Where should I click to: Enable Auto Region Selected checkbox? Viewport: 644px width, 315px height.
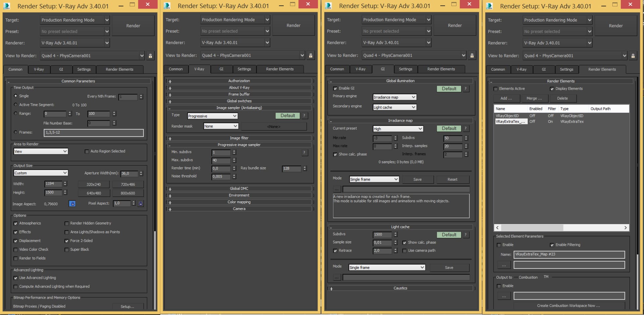click(x=87, y=151)
